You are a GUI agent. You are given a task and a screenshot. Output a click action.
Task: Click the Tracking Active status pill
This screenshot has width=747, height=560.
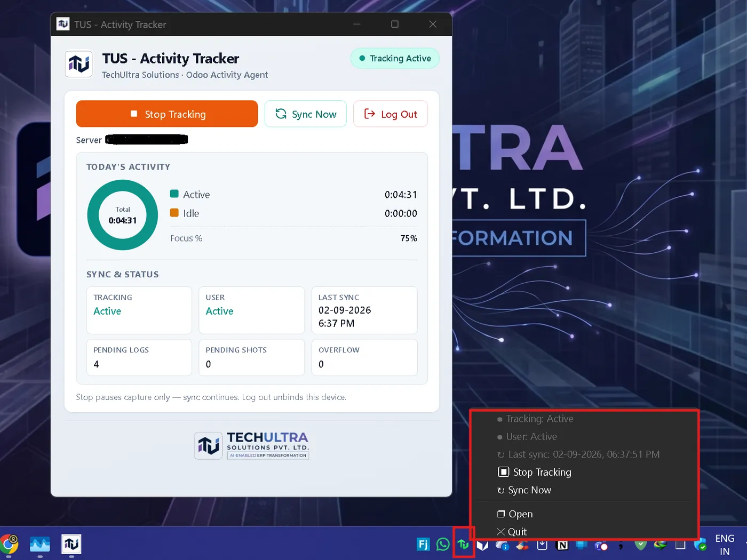[x=395, y=58]
